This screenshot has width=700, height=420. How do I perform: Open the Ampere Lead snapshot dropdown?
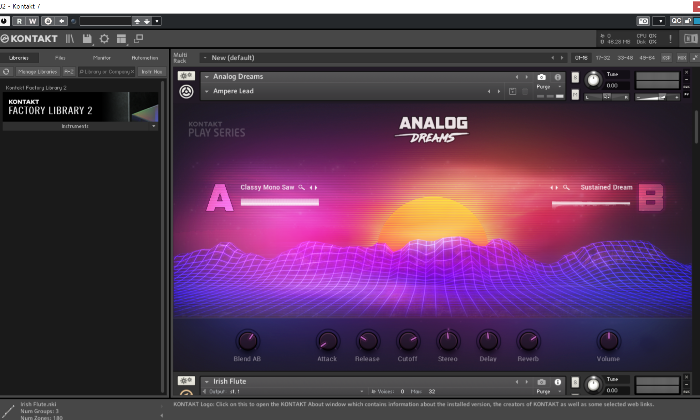207,91
